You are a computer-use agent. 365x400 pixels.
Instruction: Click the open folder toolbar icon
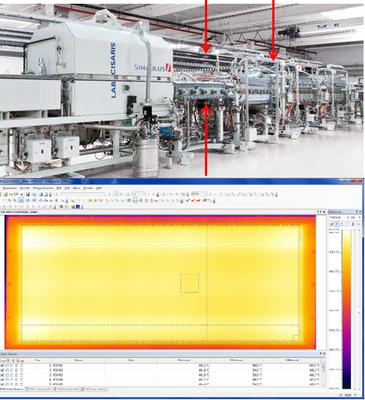tap(6, 194)
